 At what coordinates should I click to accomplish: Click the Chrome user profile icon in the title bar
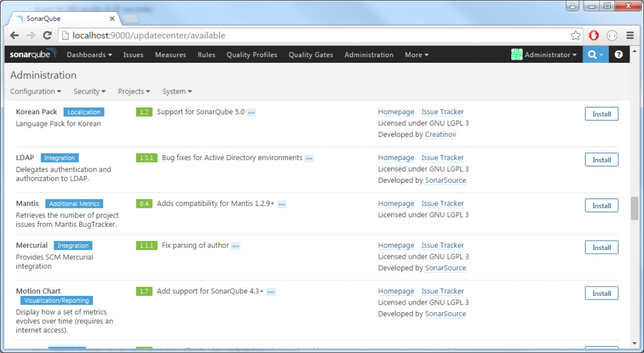click(572, 6)
